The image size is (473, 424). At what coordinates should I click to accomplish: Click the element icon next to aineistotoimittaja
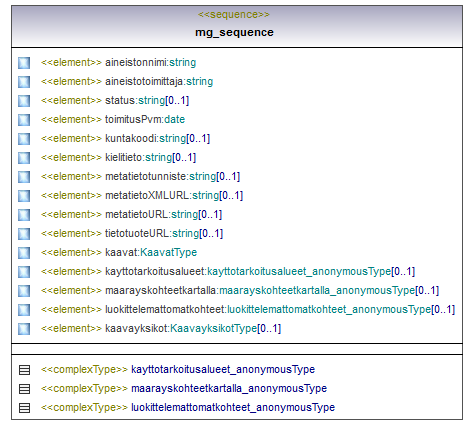tap(24, 82)
